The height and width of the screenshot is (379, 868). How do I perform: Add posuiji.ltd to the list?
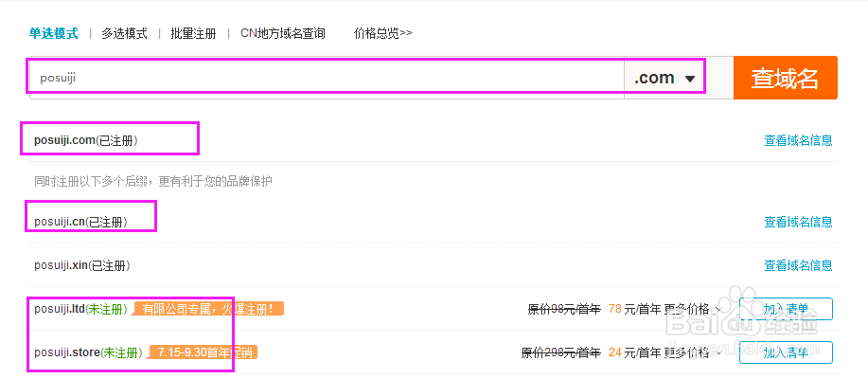785,309
